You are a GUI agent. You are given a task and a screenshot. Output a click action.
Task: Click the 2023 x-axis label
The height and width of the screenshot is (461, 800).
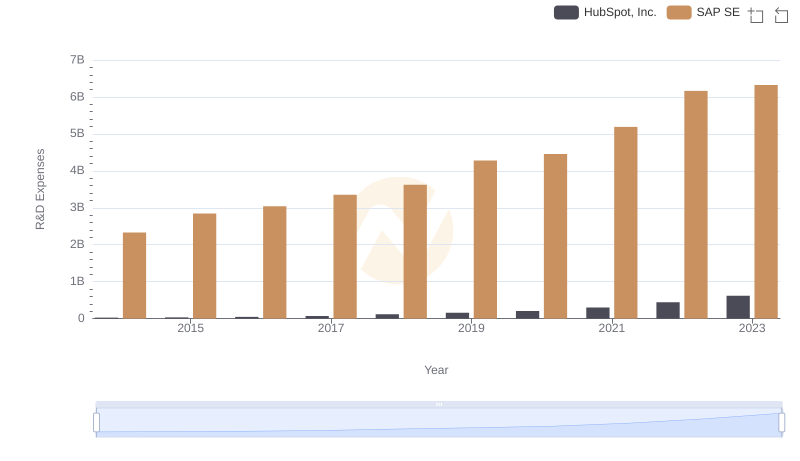click(x=752, y=328)
